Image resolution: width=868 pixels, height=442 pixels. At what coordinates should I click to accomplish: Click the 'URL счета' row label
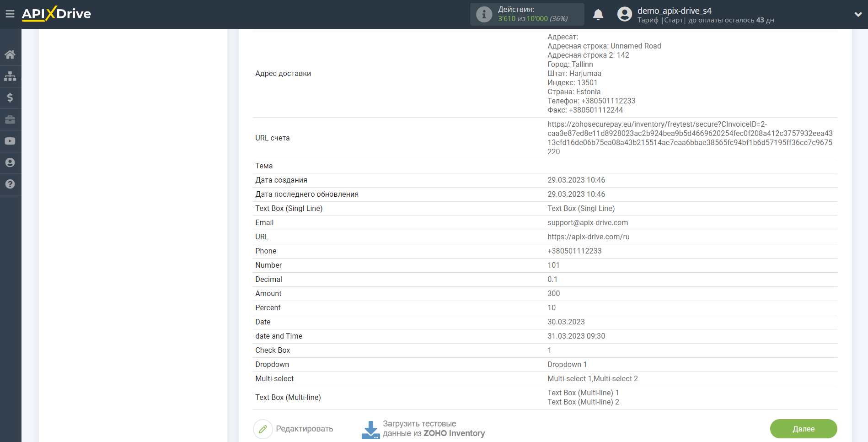[273, 138]
